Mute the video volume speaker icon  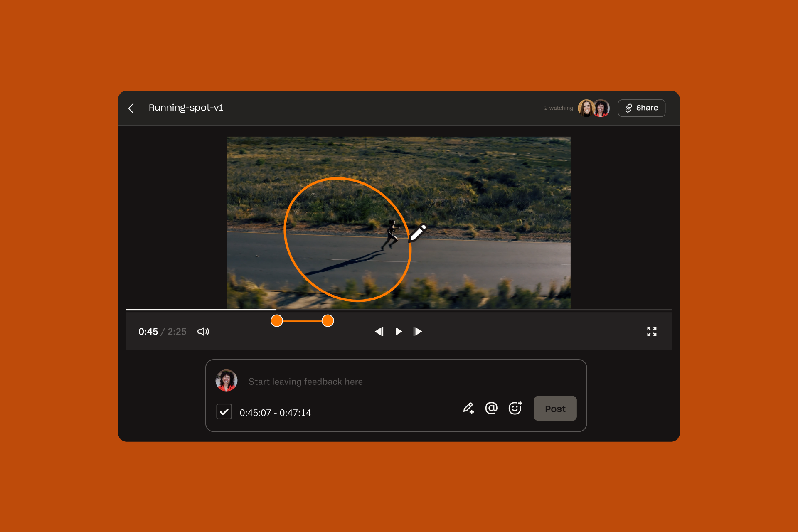click(x=203, y=331)
